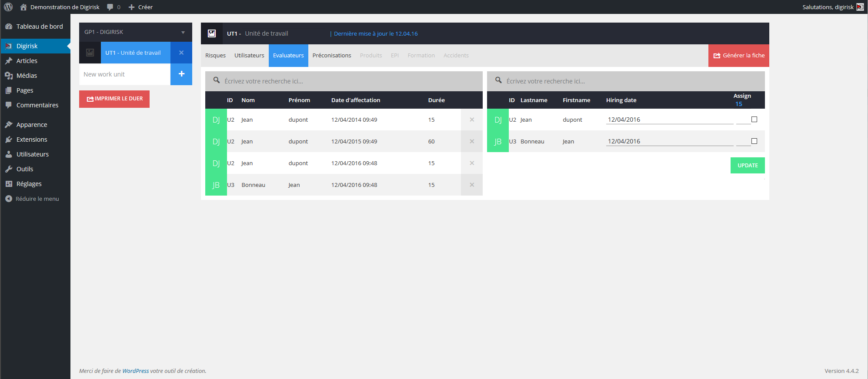Click Version 4.4.2 text in footer
Viewport: 868px width, 379px height.
click(841, 371)
